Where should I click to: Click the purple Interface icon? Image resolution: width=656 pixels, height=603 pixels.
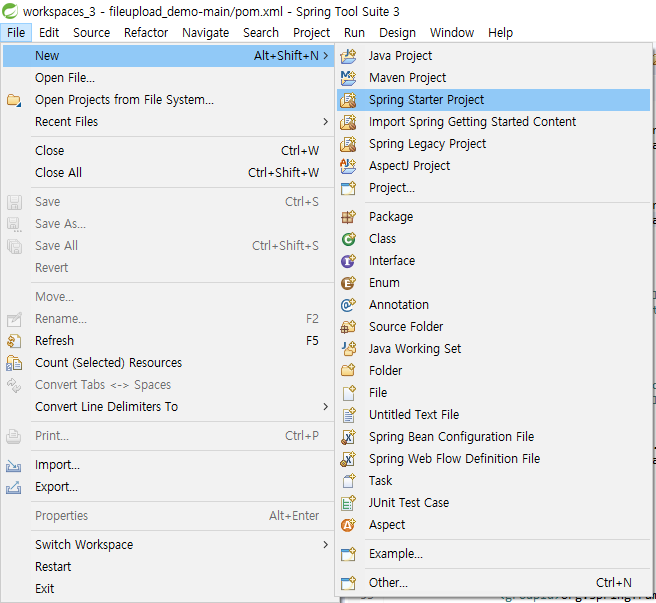point(348,261)
